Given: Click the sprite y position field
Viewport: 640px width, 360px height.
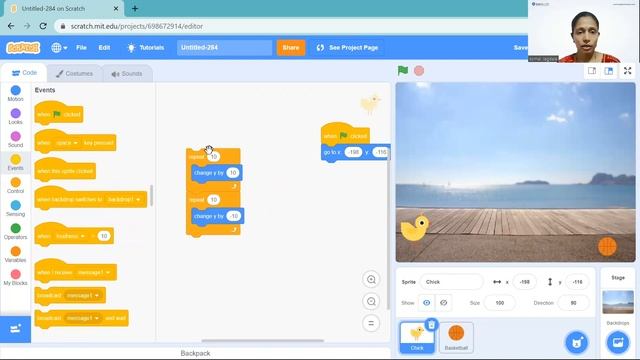Looking at the screenshot, I should tap(577, 282).
